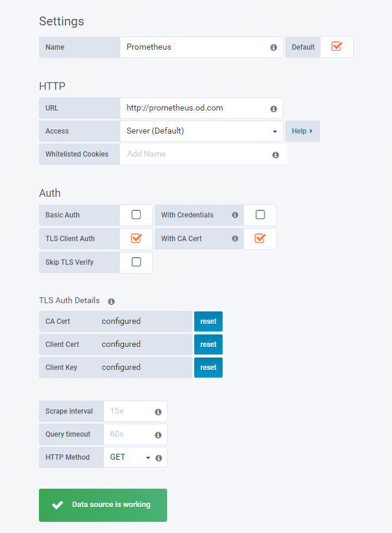Image resolution: width=392 pixels, height=533 pixels.
Task: Enable the Basic Auth checkbox
Action: tap(136, 215)
